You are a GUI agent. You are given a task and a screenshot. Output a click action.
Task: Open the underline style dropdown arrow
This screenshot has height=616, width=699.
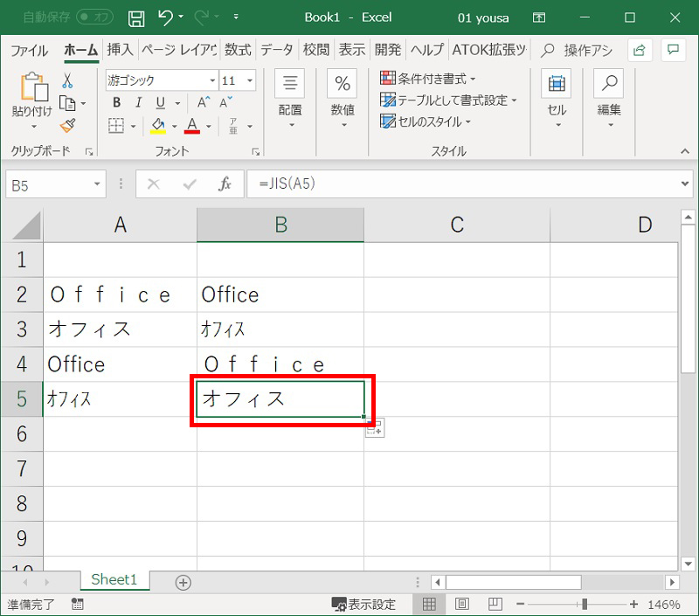tap(178, 103)
